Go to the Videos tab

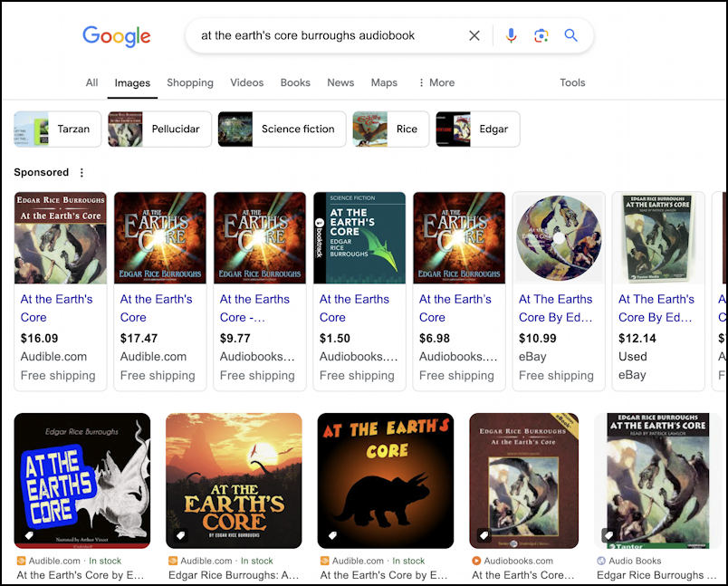(x=247, y=82)
